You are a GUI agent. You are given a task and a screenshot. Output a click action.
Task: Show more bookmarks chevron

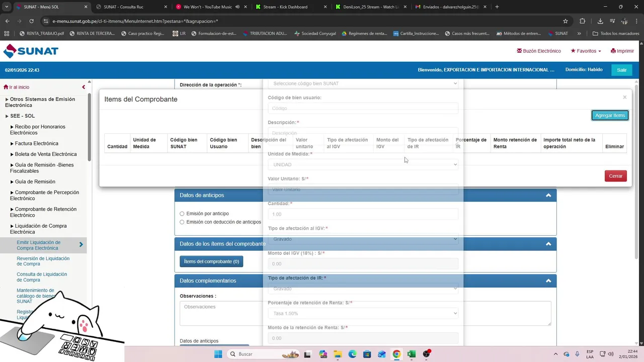[579, 34]
